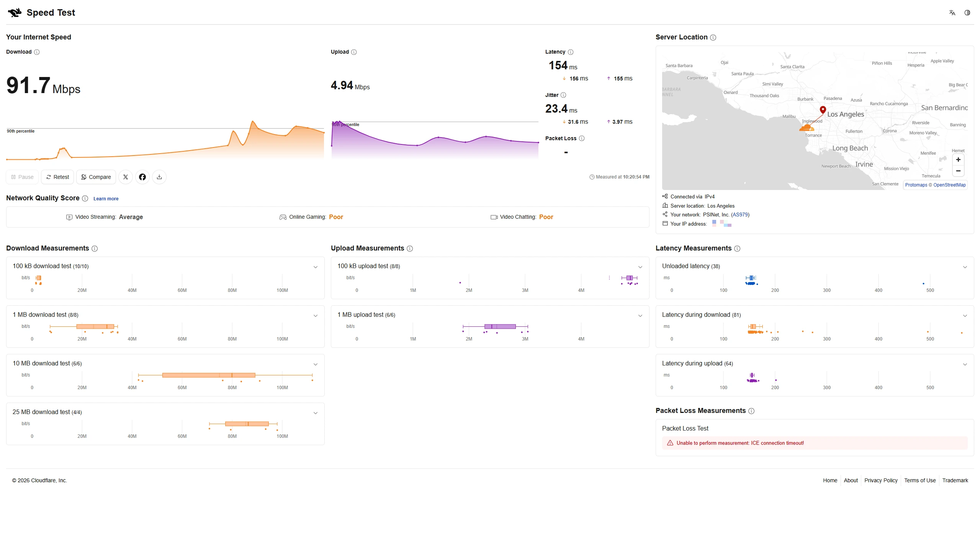980x547 pixels.
Task: Show info for Download speed
Action: (x=37, y=52)
